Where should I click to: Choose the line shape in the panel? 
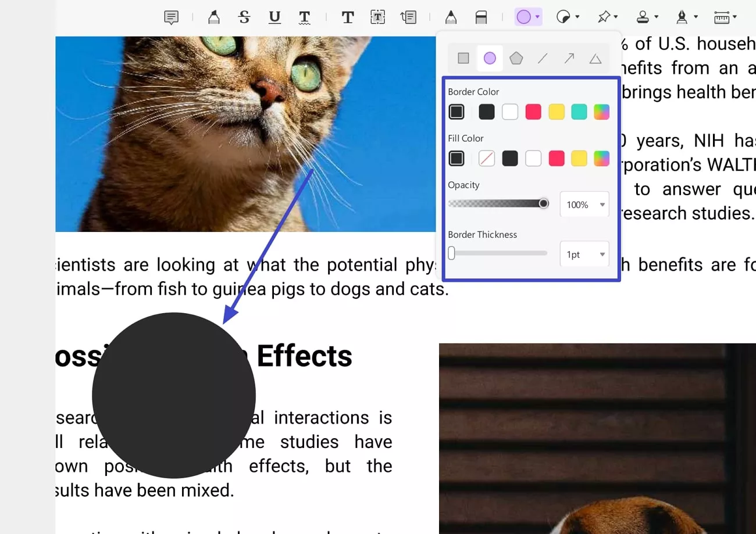pyautogui.click(x=543, y=58)
